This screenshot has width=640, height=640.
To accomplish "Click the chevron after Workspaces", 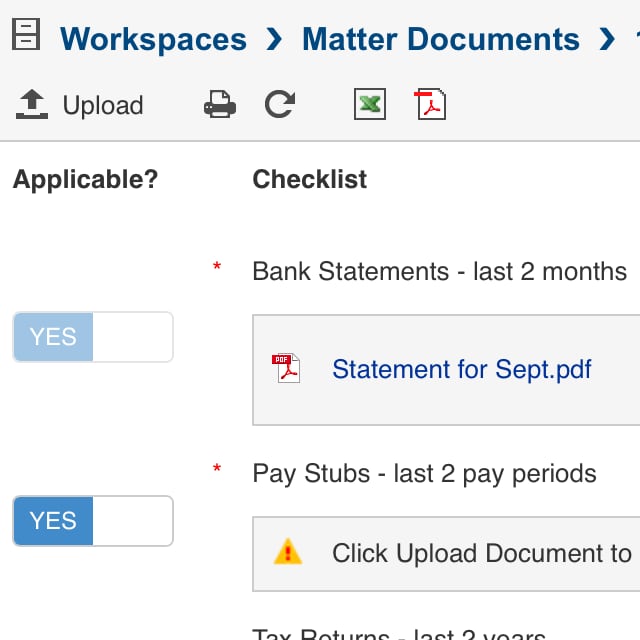I will pyautogui.click(x=274, y=40).
